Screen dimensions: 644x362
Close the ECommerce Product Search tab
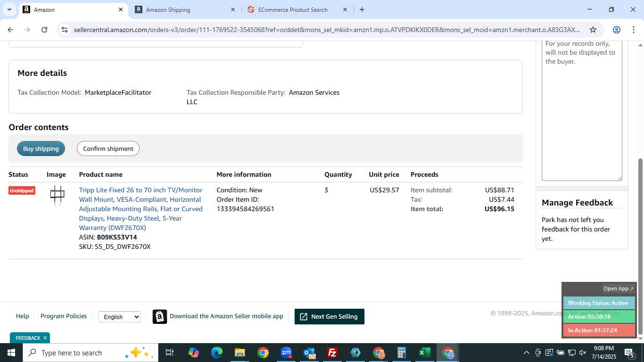(345, 9)
